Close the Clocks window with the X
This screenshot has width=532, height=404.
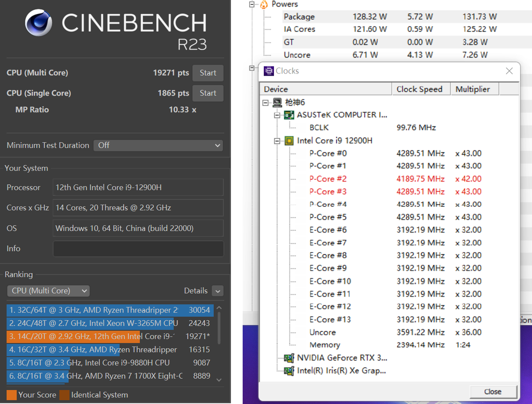click(x=509, y=71)
